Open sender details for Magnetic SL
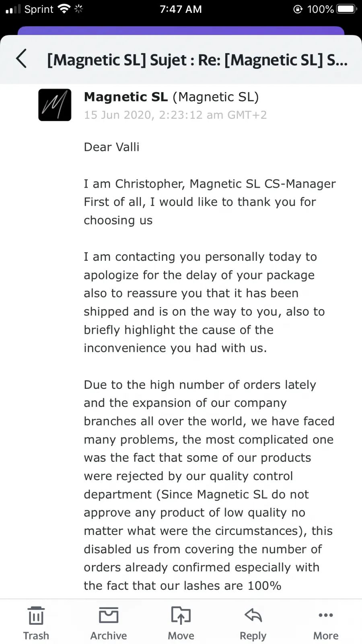 171,97
